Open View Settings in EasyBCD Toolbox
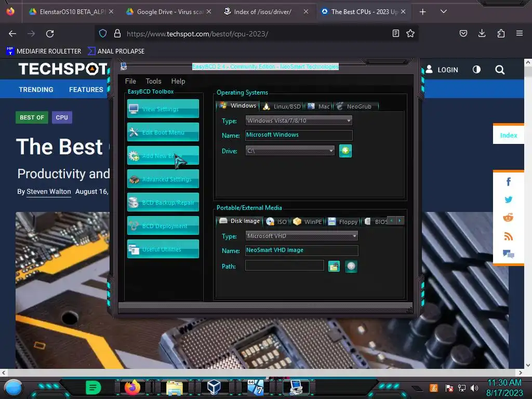This screenshot has width=532, height=399. click(x=163, y=109)
